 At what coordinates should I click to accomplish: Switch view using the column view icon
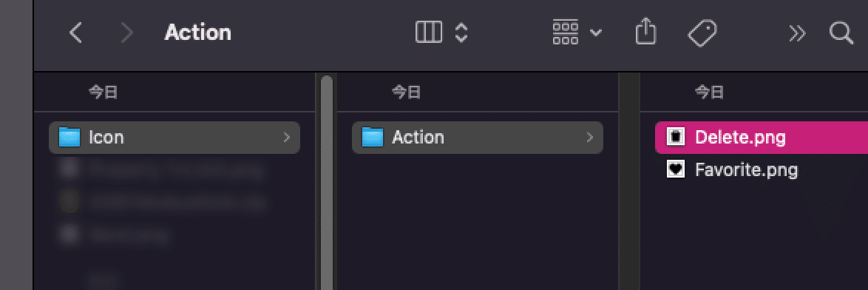pos(429,33)
